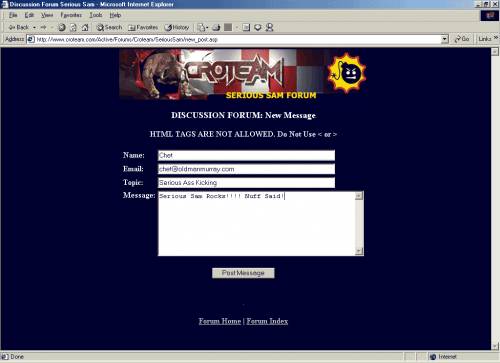
Task: Follow the Forum Home link
Action: (220, 321)
